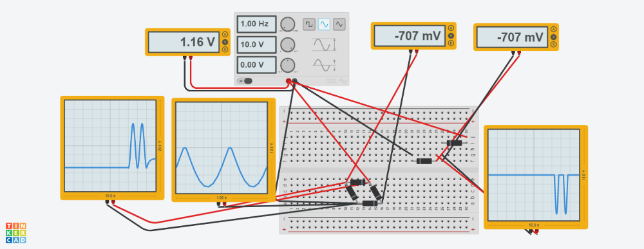Viewport: 644px width, 249px height.
Task: Click the frequency knob next to 1.00 Hz
Action: click(x=288, y=24)
